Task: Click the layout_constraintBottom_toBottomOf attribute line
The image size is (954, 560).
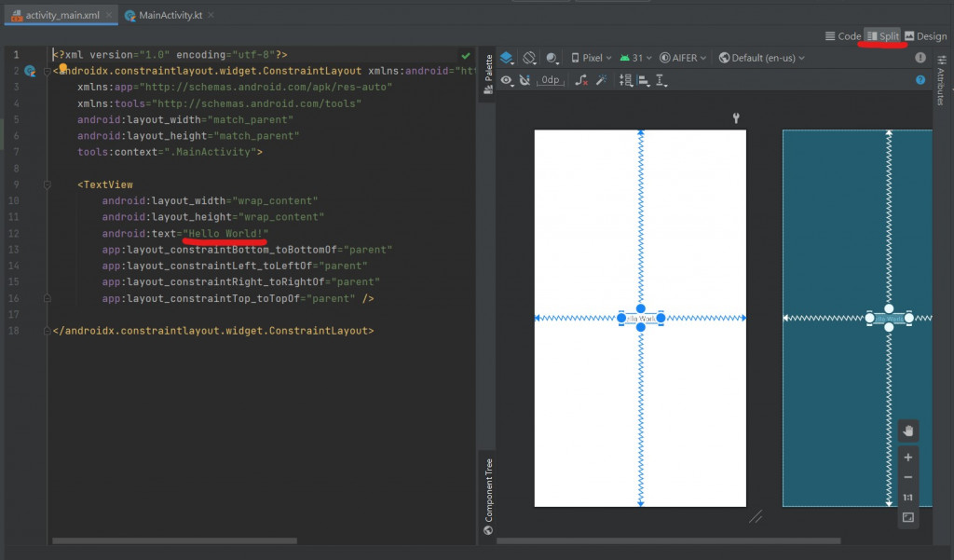Action: point(247,250)
